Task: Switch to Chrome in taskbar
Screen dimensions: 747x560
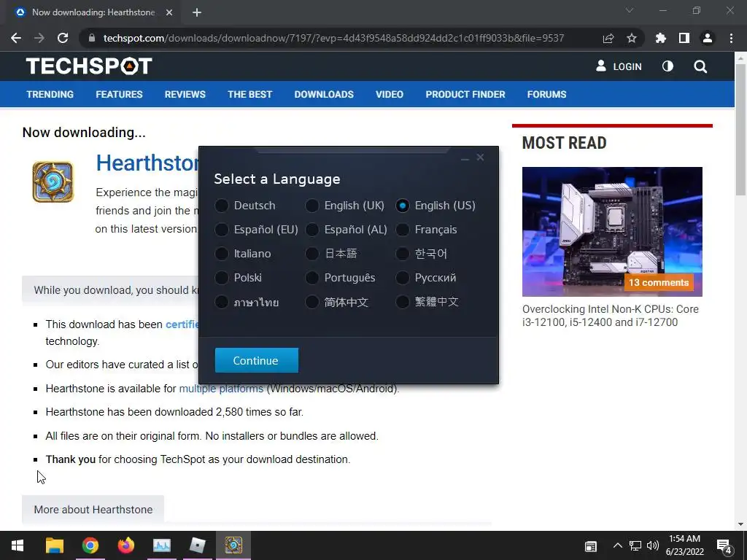Action: pos(90,545)
